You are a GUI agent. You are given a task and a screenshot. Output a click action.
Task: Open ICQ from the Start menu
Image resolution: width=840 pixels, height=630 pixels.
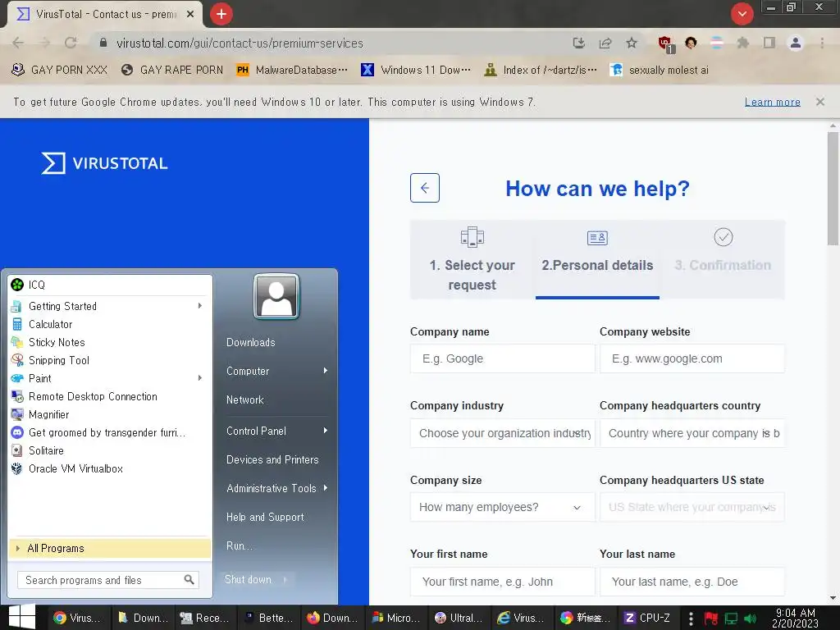click(110, 285)
